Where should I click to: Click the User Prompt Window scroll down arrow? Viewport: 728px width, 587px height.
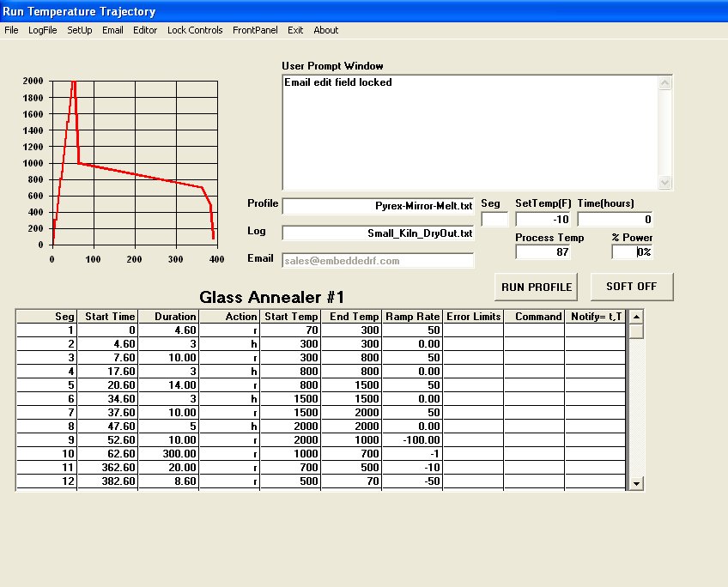tap(664, 182)
